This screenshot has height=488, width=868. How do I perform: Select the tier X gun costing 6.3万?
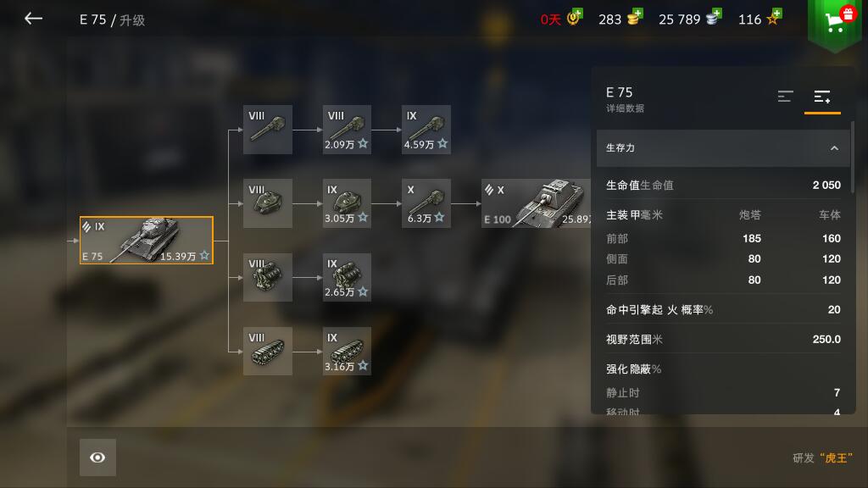tap(426, 203)
